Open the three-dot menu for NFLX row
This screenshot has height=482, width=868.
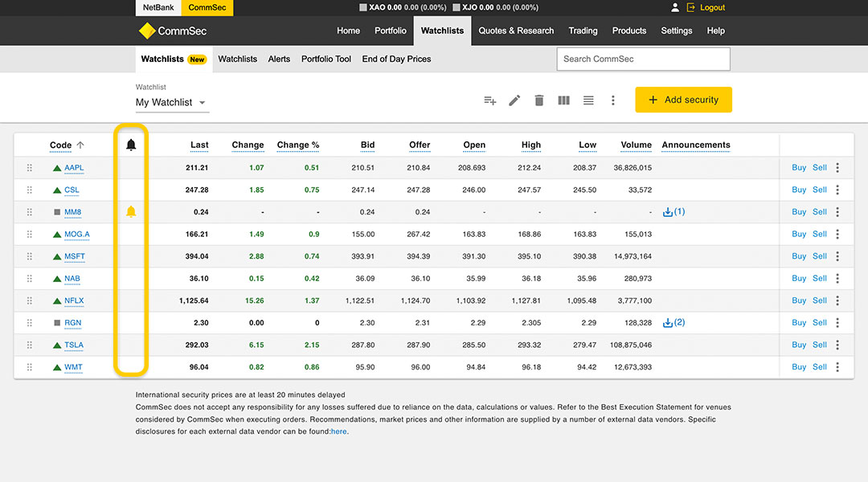click(837, 300)
